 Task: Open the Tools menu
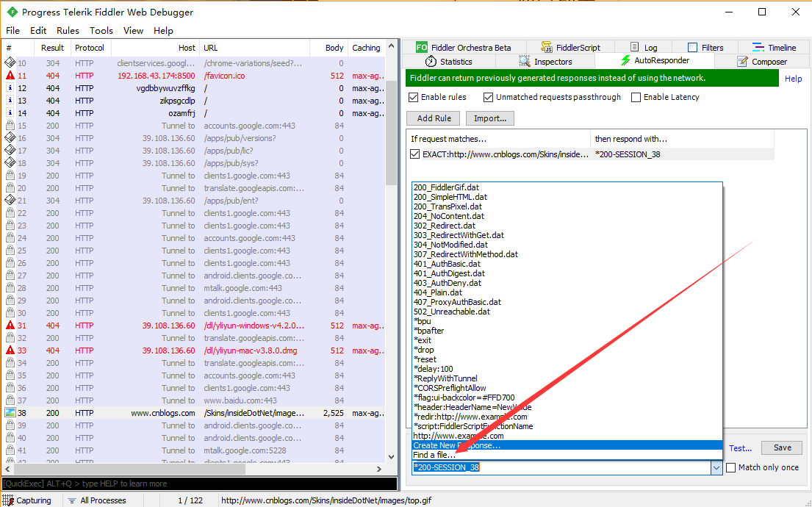click(101, 31)
